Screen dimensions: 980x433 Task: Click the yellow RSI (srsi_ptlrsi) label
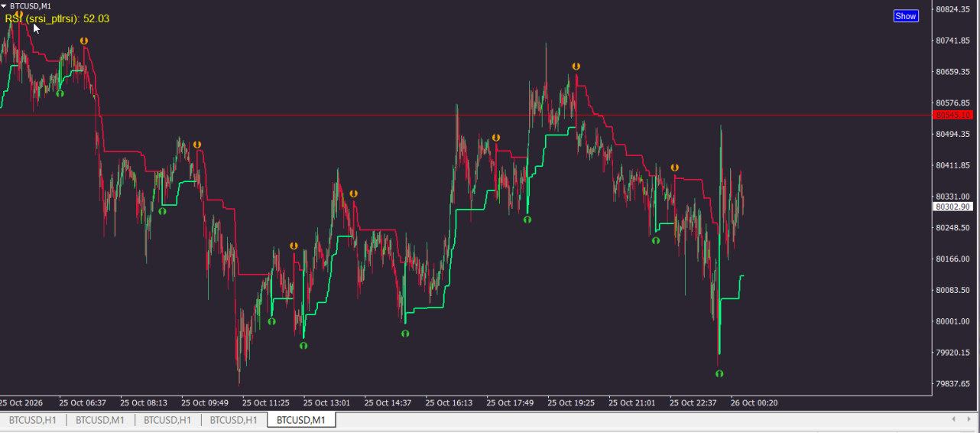click(x=57, y=18)
